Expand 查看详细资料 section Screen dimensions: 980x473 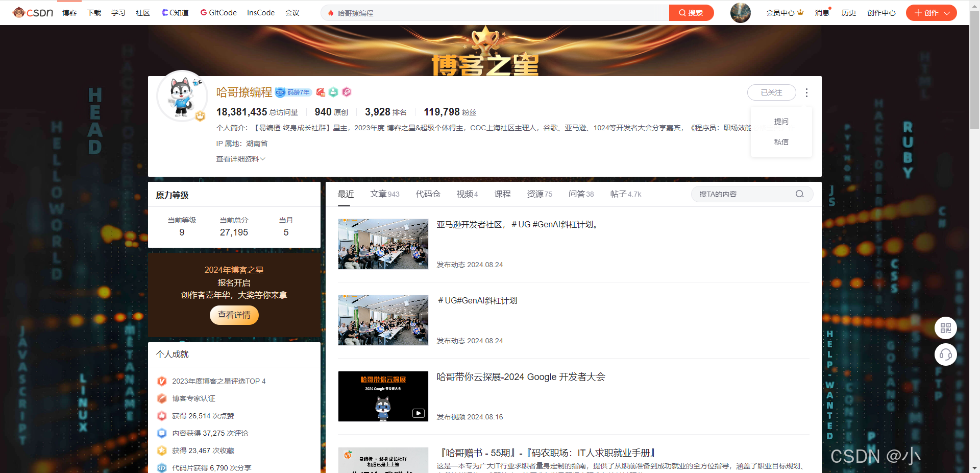[240, 159]
